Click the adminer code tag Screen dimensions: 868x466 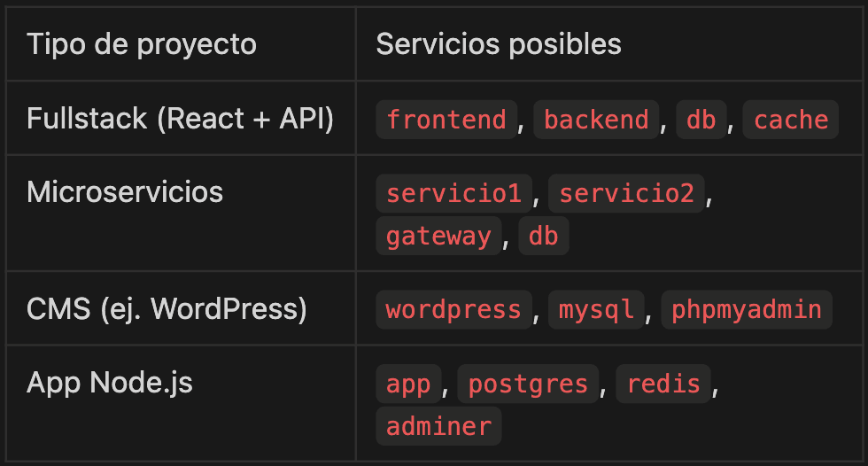pos(438,426)
